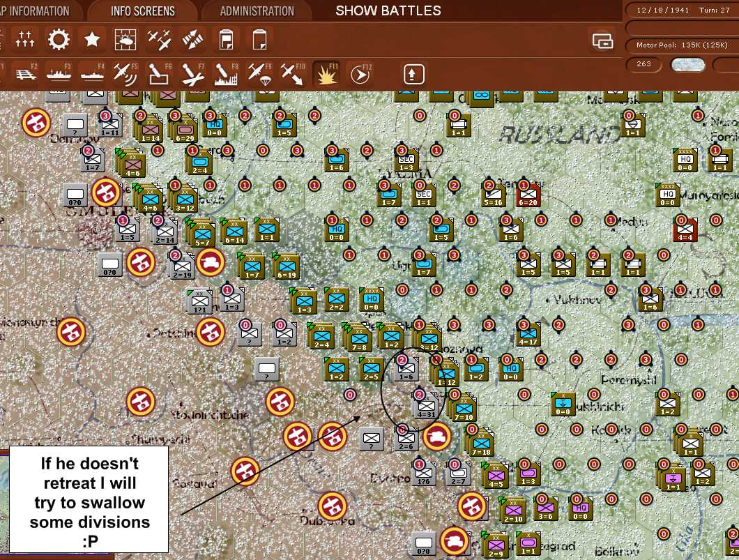Select the red 4=4 unit counter

point(685,231)
